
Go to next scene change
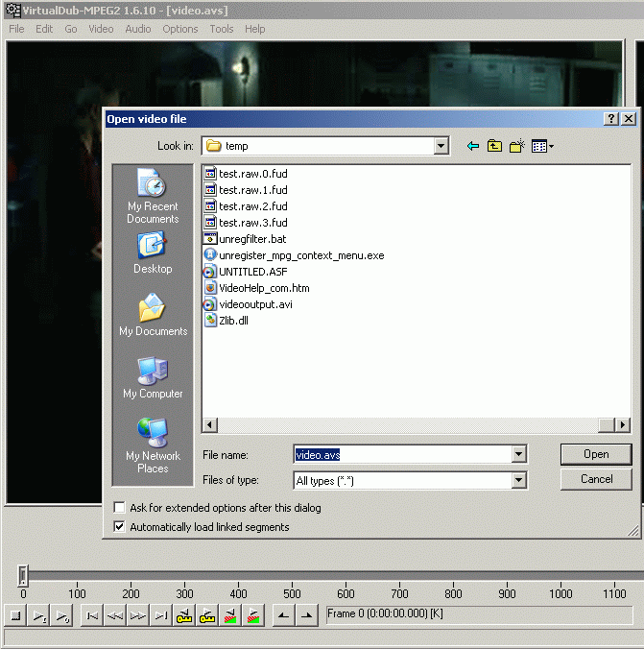click(253, 615)
